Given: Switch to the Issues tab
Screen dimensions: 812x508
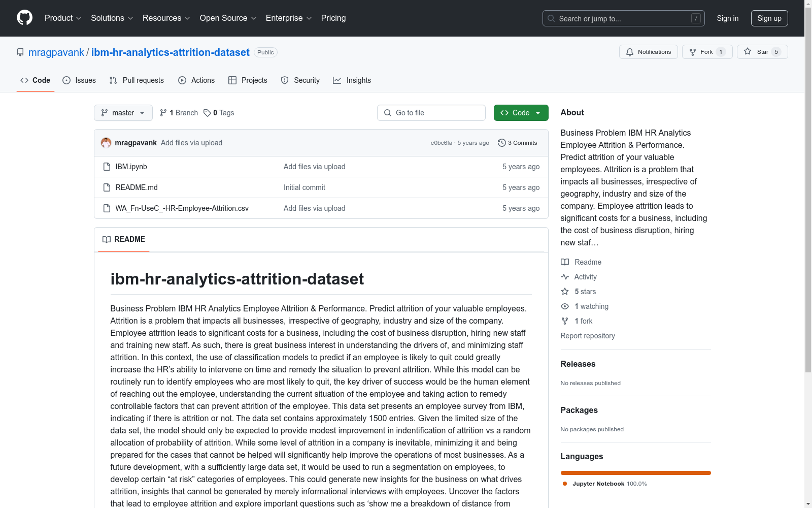Looking at the screenshot, I should pyautogui.click(x=79, y=80).
